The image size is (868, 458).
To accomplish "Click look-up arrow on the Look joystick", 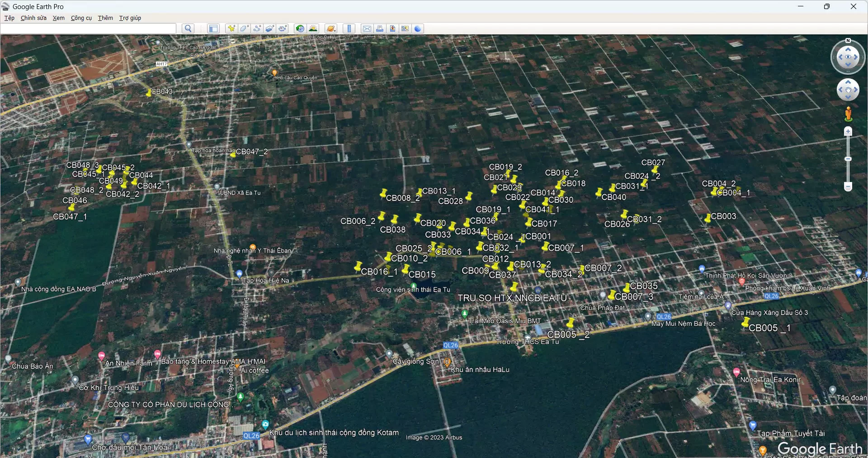I will click(x=848, y=49).
